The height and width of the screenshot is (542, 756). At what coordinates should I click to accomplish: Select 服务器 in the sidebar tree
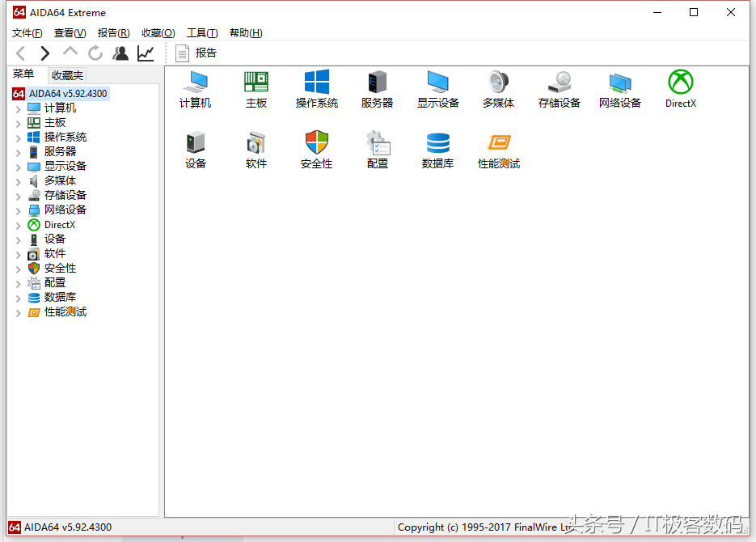pyautogui.click(x=52, y=151)
